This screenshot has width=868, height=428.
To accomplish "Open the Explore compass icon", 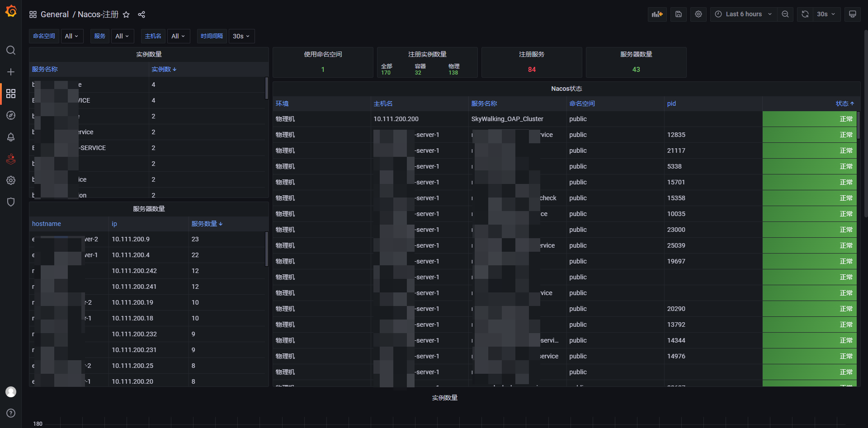I will tap(11, 115).
